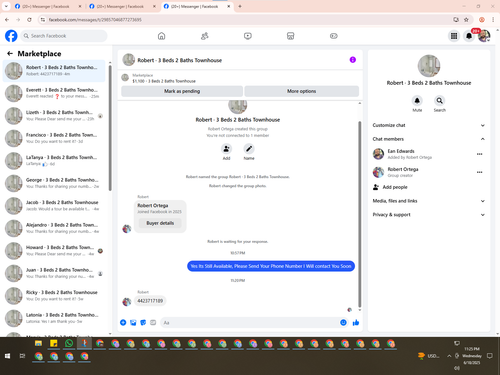Open Friends icon in top navigation
Viewport: 500px width, 375px height.
coord(205,36)
